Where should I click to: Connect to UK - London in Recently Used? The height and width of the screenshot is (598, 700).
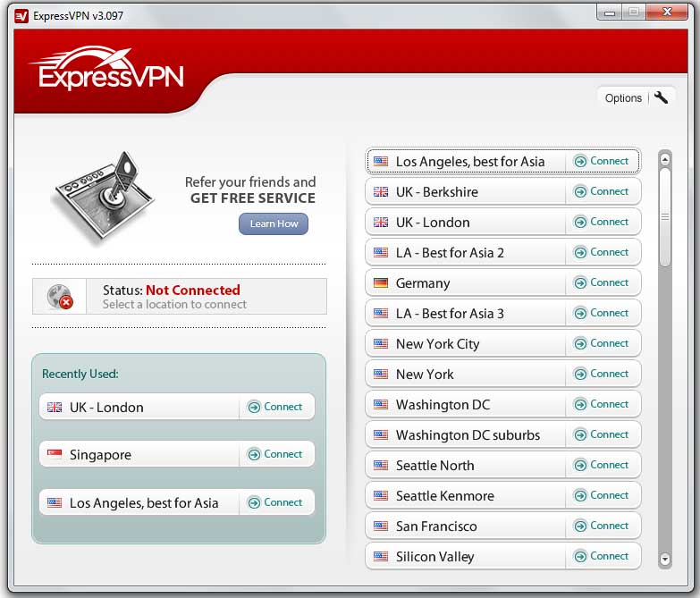[276, 407]
